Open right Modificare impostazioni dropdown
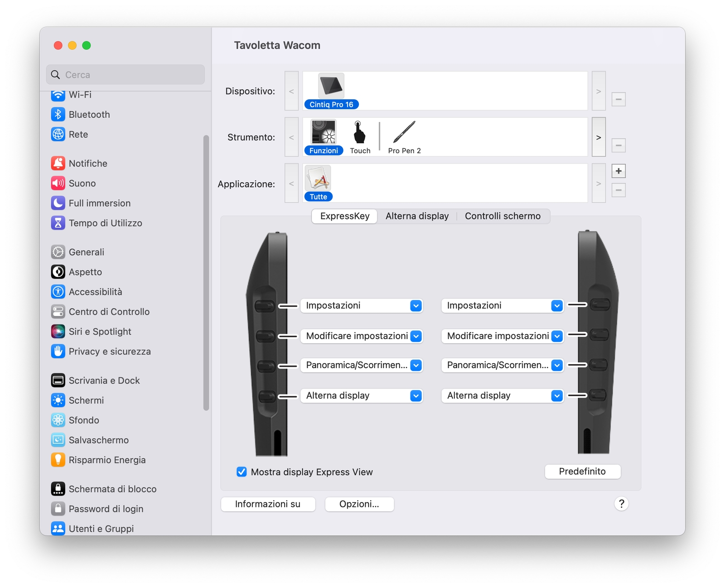The height and width of the screenshot is (588, 725). [x=503, y=336]
